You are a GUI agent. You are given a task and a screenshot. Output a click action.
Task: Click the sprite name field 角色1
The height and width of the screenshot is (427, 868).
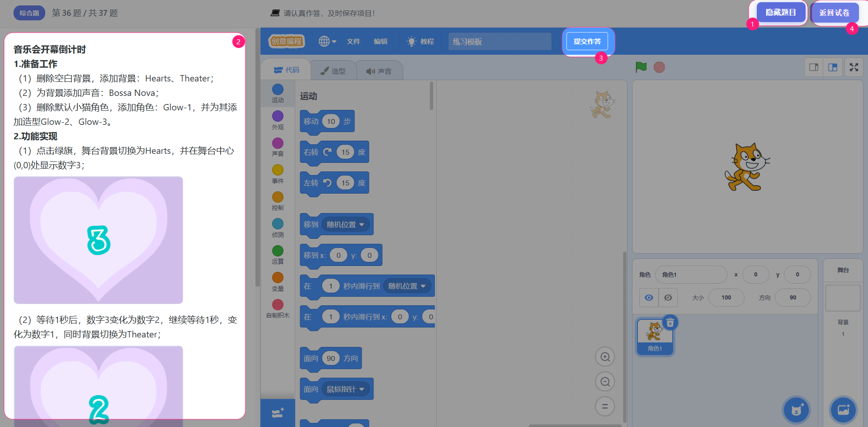[x=691, y=275]
